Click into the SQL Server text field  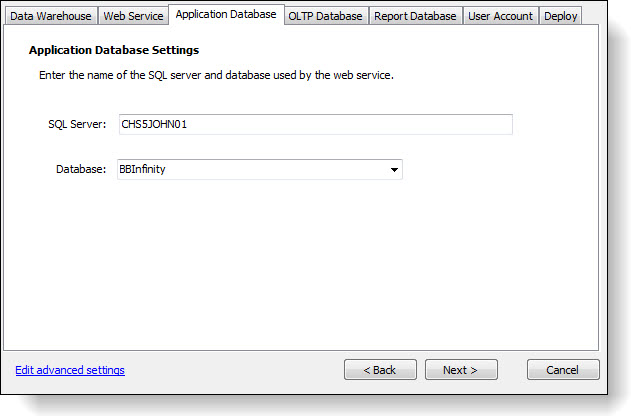315,124
